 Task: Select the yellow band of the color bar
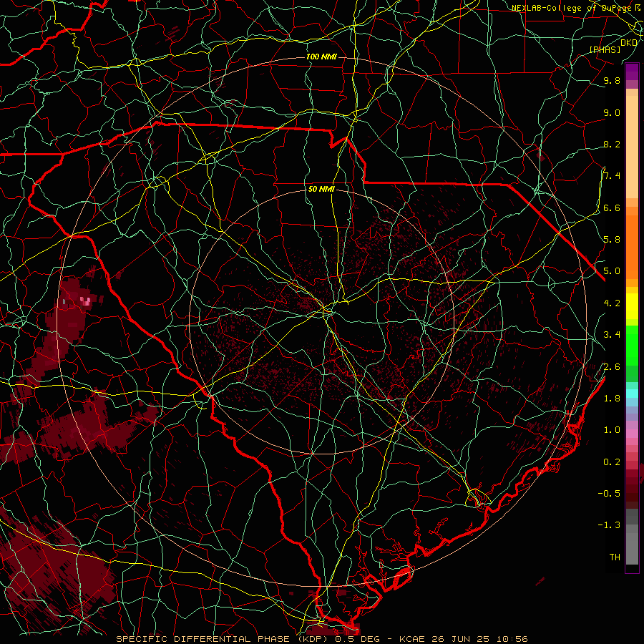tap(632, 306)
